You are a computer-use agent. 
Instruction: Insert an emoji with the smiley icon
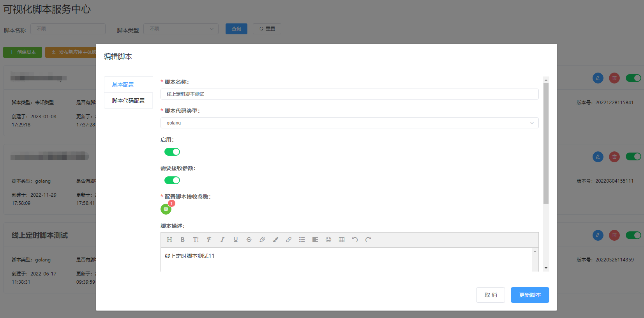point(328,240)
